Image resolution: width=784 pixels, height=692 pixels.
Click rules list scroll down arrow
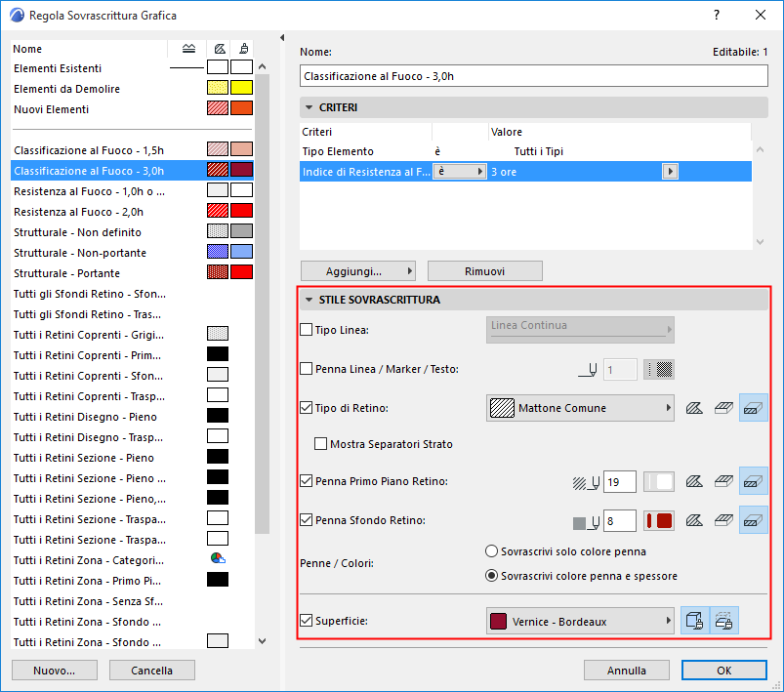262,641
